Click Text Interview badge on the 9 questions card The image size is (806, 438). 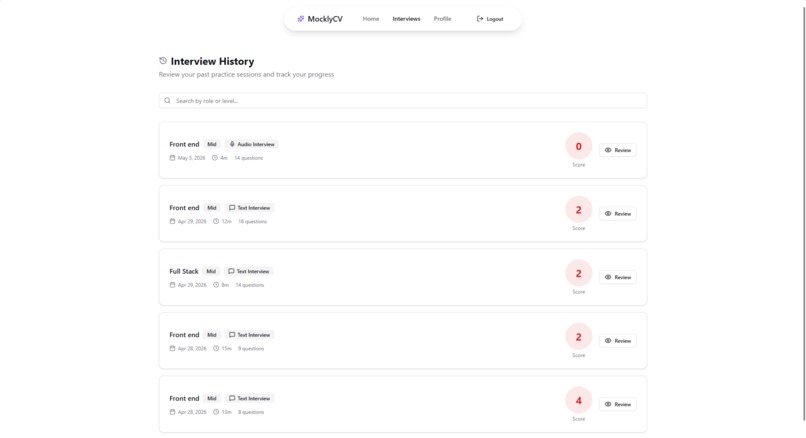click(250, 335)
